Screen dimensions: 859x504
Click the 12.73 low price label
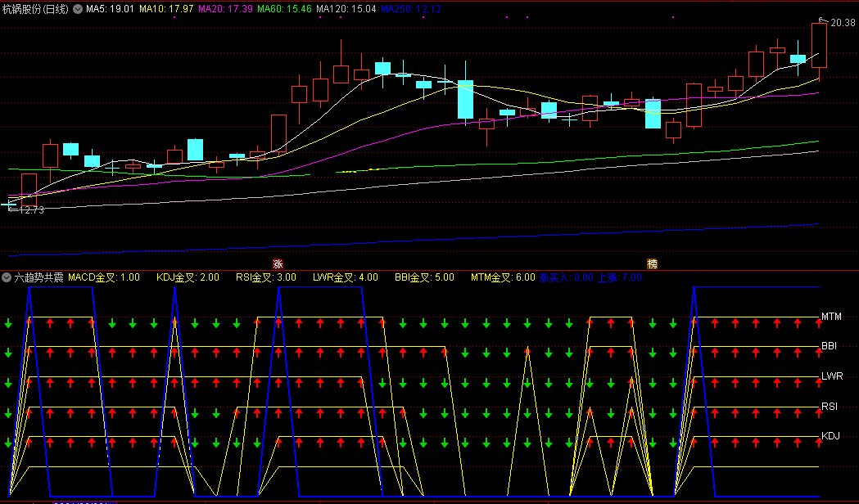pyautogui.click(x=31, y=209)
